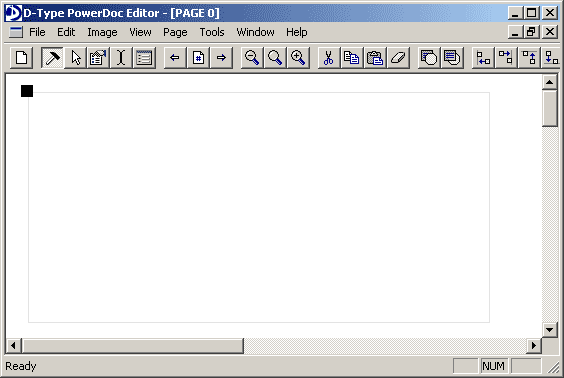Click the vertical scrollbar down arrow
564x378 pixels.
[x=550, y=329]
